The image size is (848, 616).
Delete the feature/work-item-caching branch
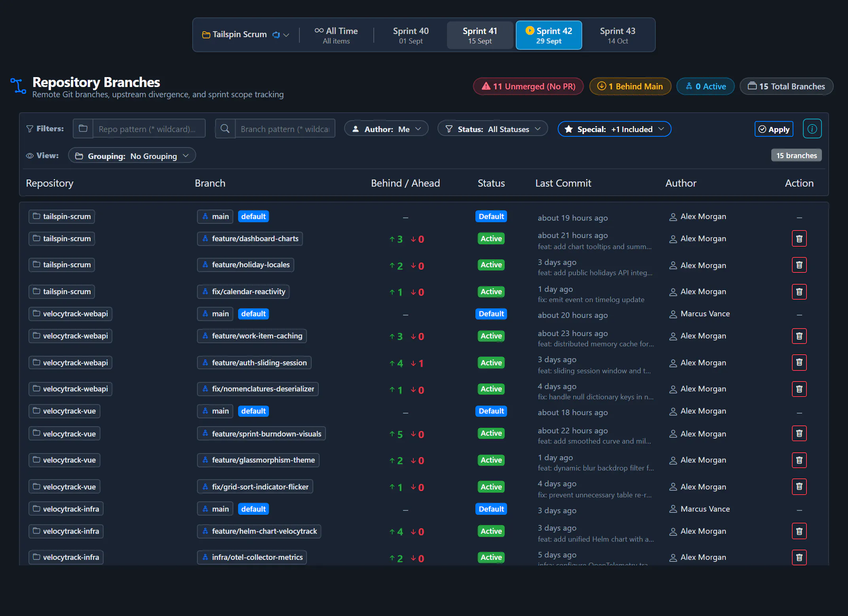[x=799, y=336]
